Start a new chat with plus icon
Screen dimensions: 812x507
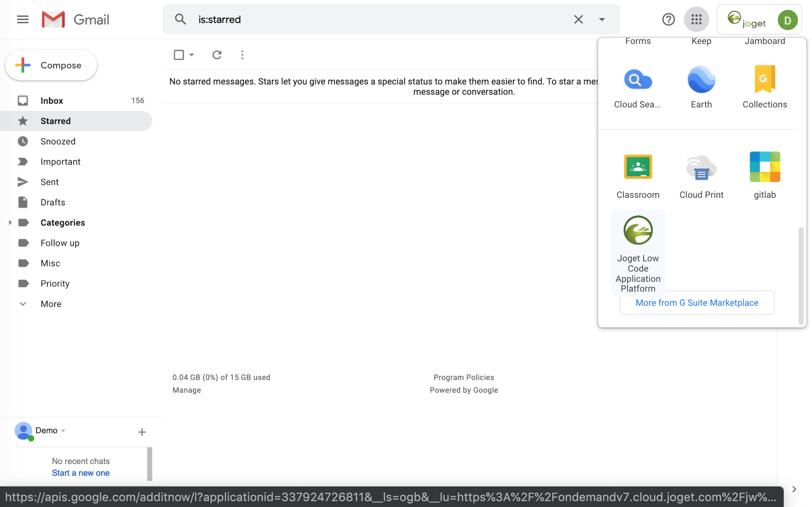[x=142, y=432]
